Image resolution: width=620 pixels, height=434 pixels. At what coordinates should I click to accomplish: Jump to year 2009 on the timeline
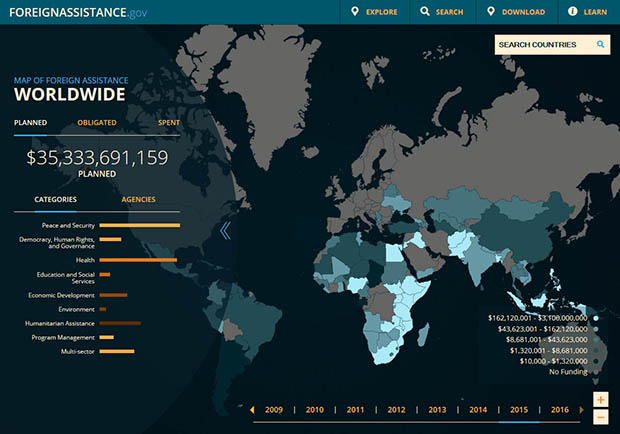[x=274, y=410]
